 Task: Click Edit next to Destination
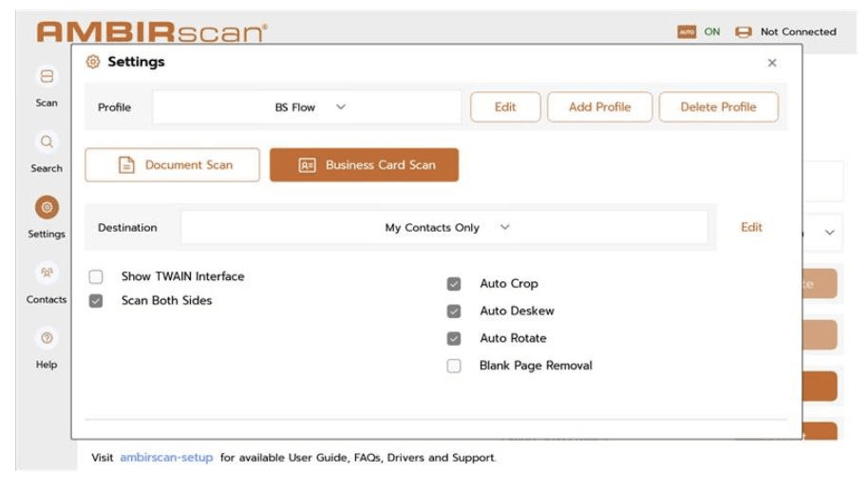tap(752, 228)
